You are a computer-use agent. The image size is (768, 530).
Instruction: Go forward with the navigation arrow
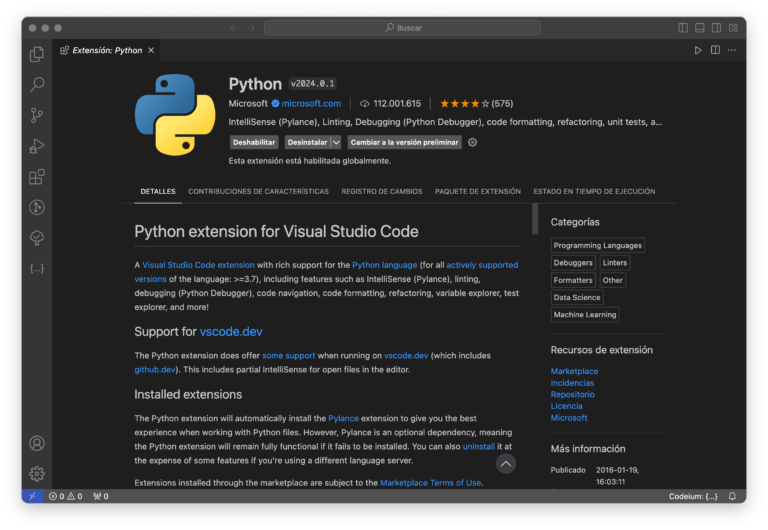pyautogui.click(x=251, y=28)
